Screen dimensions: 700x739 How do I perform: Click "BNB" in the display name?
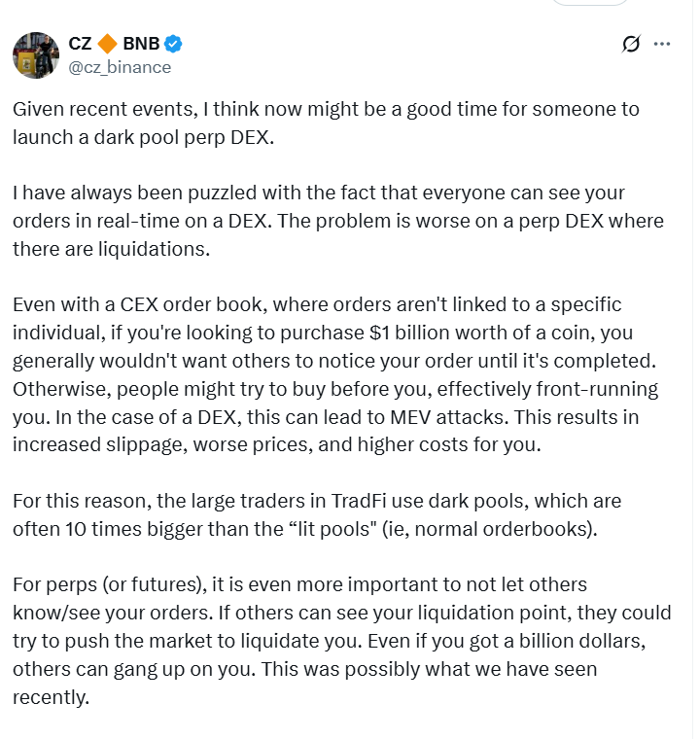141,44
